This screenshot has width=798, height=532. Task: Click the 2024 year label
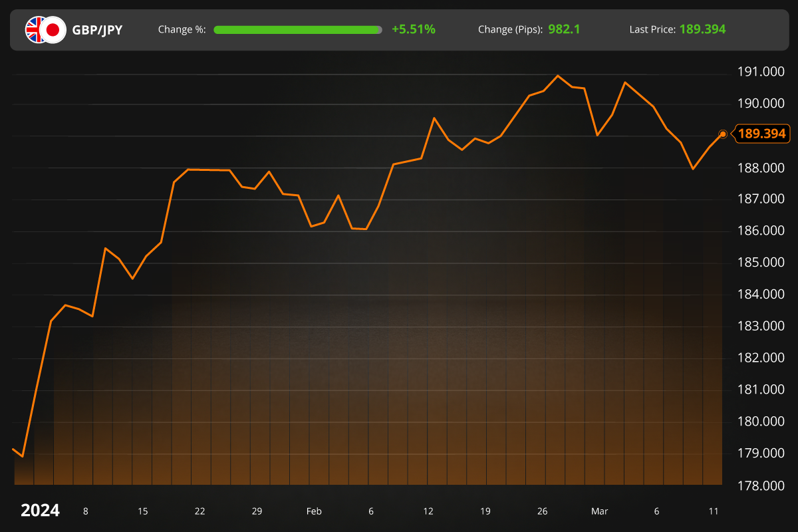coord(39,511)
